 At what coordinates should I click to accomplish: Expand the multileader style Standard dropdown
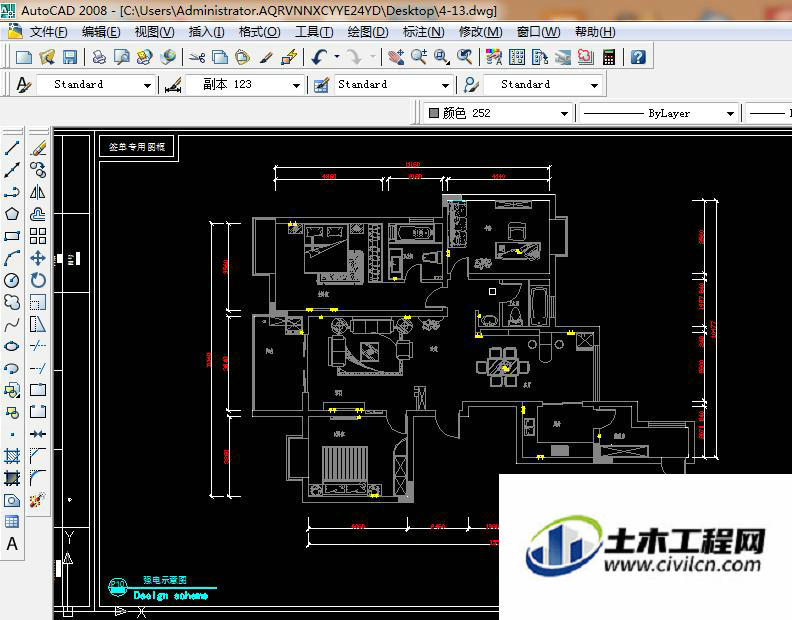click(x=594, y=85)
